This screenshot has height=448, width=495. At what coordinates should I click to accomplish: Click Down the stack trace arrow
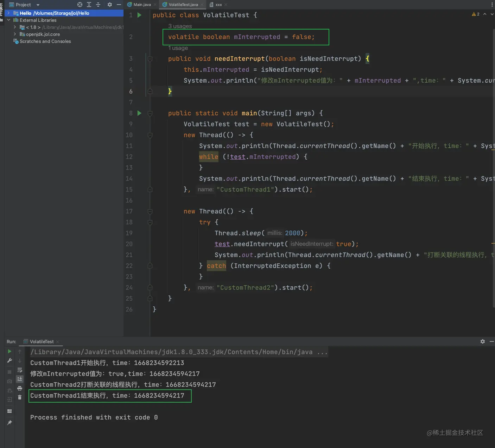[x=20, y=361]
